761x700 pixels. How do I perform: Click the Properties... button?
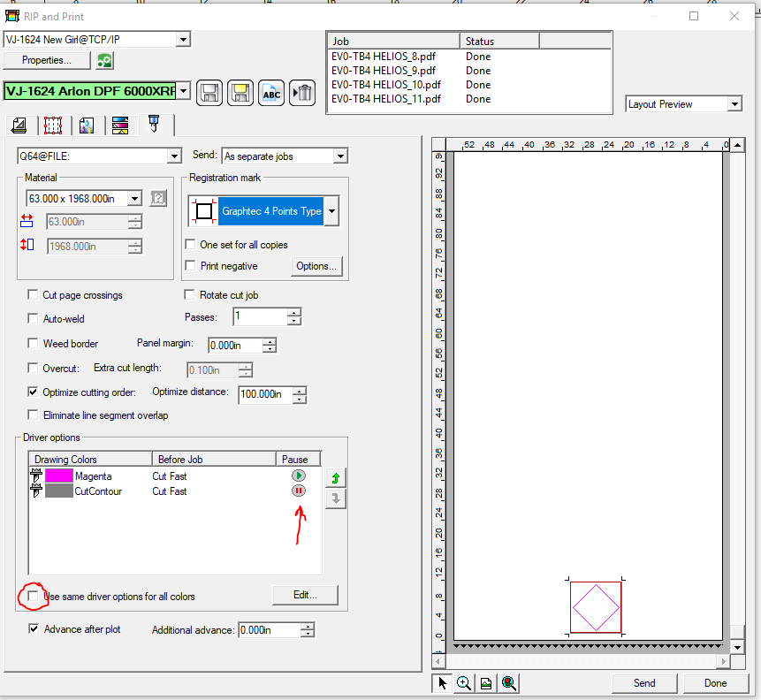[47, 60]
